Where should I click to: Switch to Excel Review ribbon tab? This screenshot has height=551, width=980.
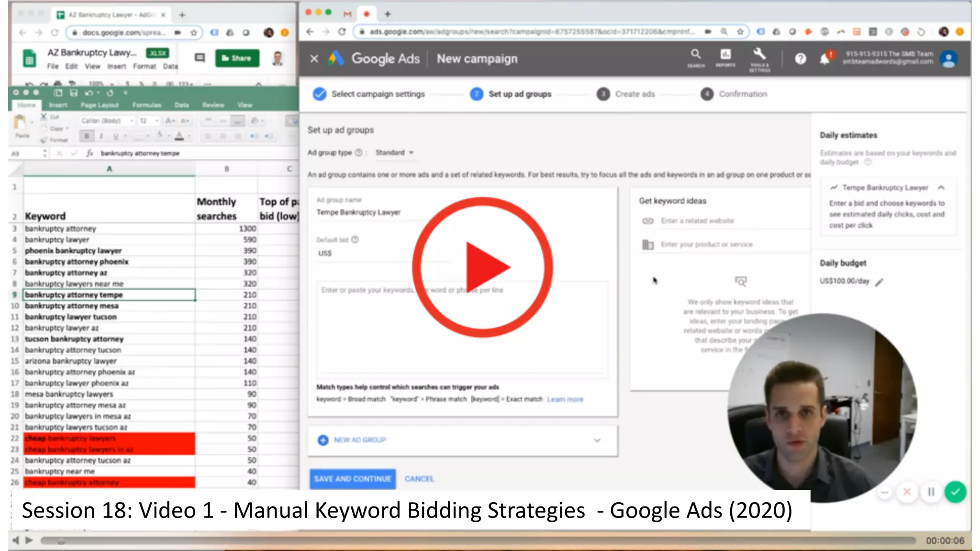(213, 105)
